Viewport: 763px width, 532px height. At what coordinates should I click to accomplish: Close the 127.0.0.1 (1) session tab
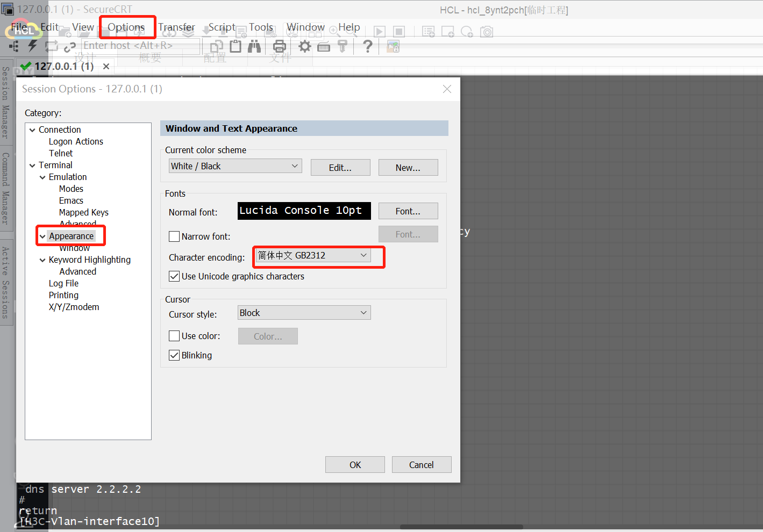106,66
